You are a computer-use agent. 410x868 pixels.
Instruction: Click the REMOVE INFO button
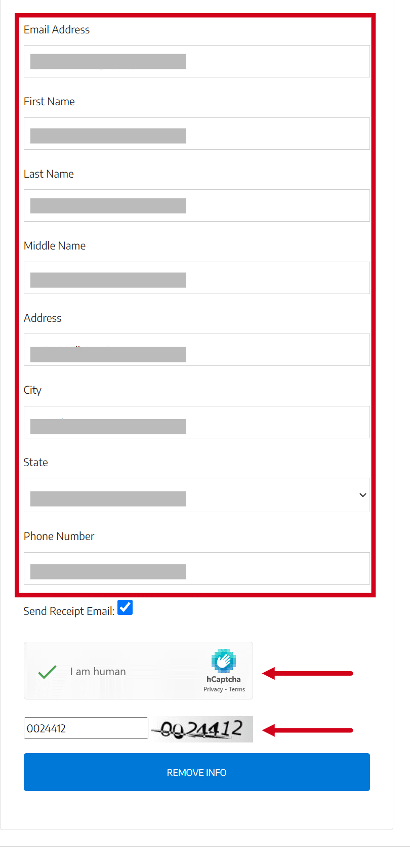point(197,772)
